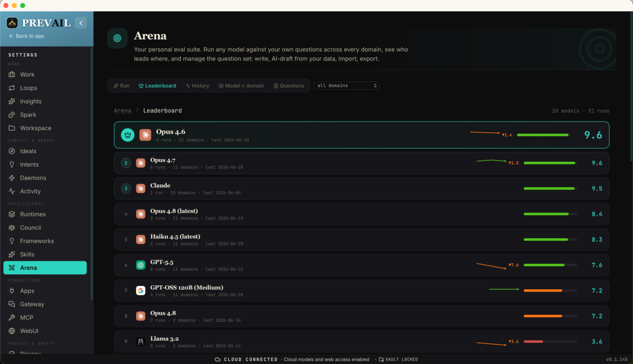Open the Haiku 4.5 (latest) row

(361, 240)
